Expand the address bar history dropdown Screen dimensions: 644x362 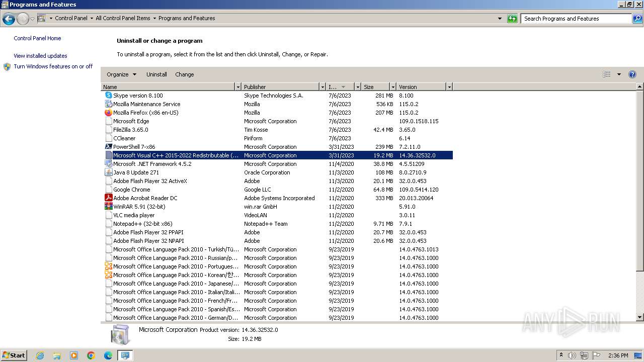[x=500, y=19]
